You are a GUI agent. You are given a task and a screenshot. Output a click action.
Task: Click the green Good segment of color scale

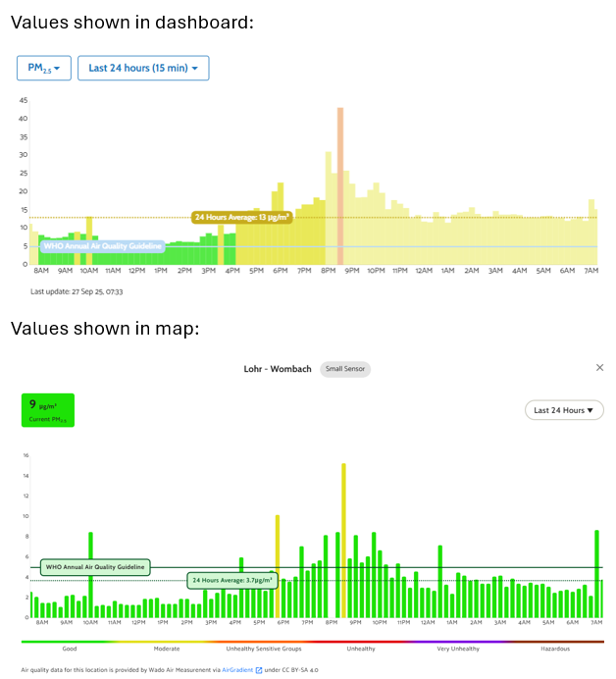pos(69,643)
